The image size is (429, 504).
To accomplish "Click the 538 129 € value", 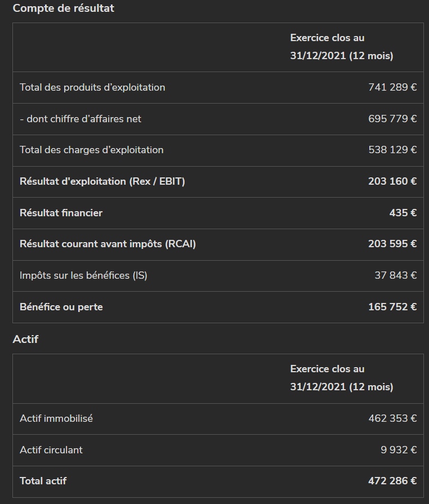I will pos(392,150).
